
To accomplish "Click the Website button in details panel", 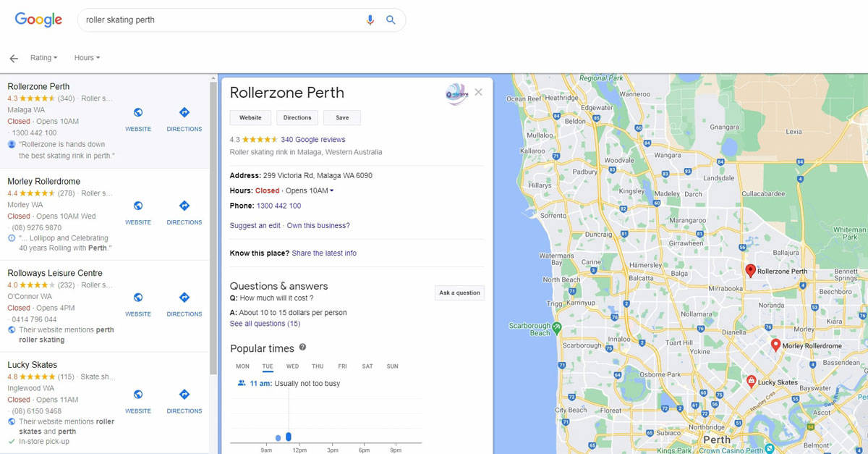I will 250,117.
